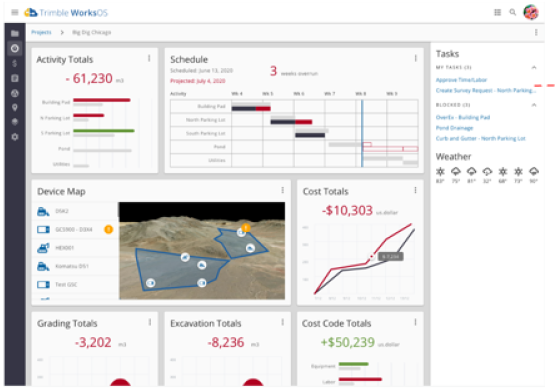Open the dollar costs icon in sidebar
This screenshot has height=392, width=555.
pos(15,63)
